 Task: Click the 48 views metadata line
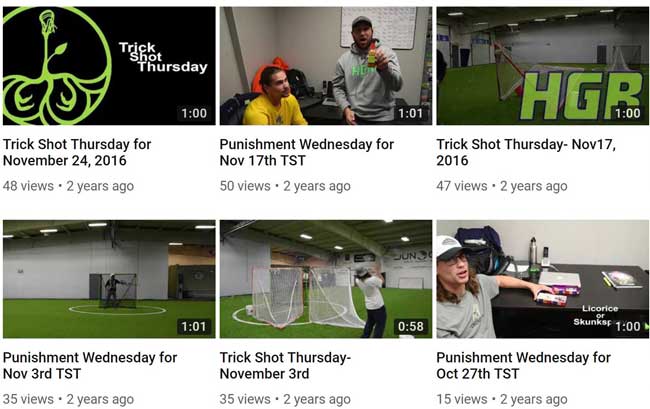click(x=68, y=186)
